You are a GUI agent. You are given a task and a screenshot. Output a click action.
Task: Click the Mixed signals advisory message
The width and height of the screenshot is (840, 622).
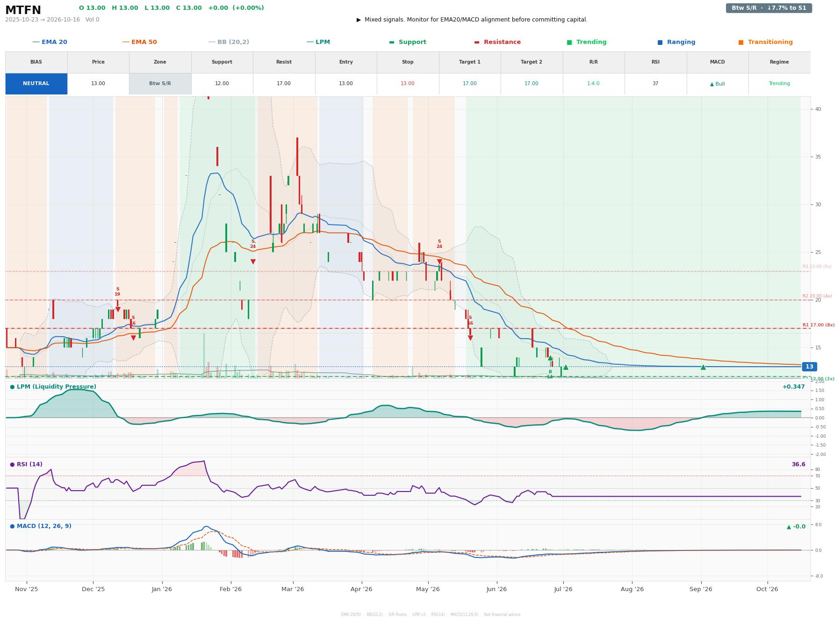pyautogui.click(x=472, y=20)
